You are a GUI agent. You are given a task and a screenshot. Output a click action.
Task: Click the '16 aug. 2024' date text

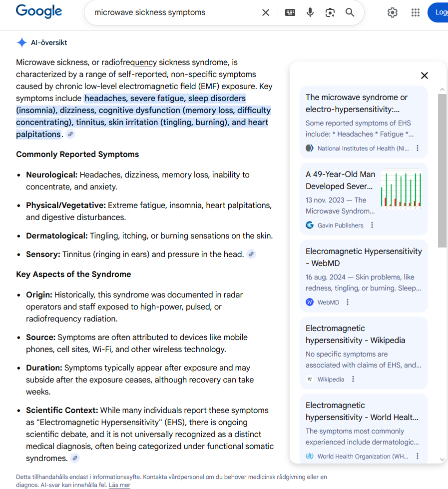point(326,277)
